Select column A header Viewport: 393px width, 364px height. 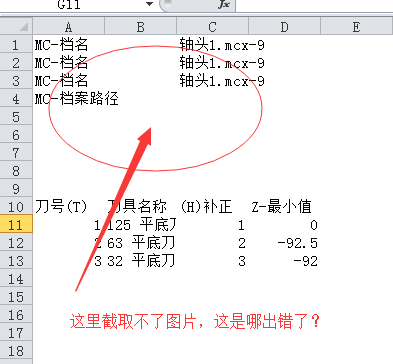pos(68,27)
